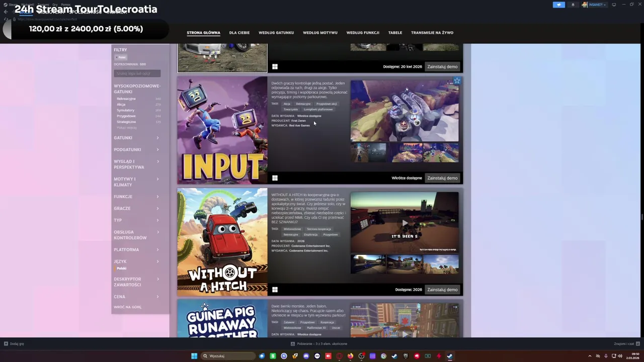Expand the Platforma filter section

136,249
